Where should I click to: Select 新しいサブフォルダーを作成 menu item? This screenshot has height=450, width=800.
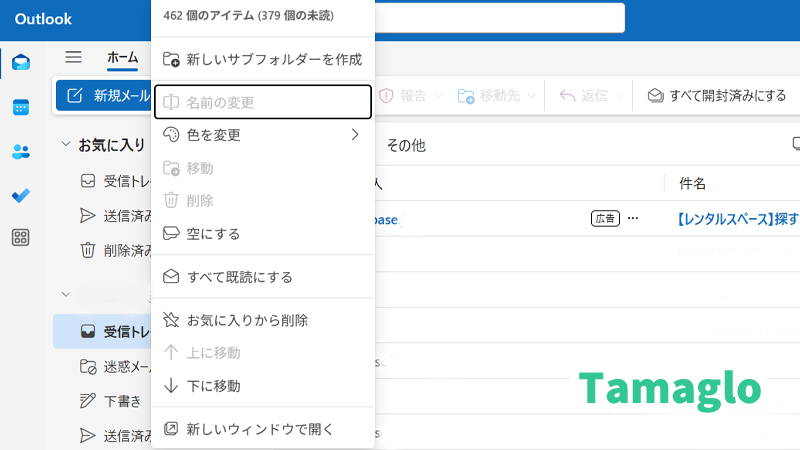pos(273,59)
